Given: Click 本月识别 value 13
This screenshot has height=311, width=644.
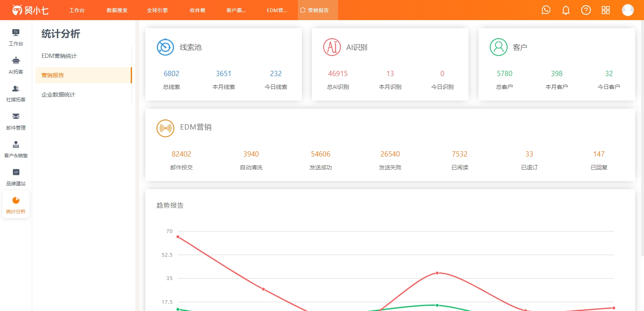Looking at the screenshot, I should click(390, 74).
